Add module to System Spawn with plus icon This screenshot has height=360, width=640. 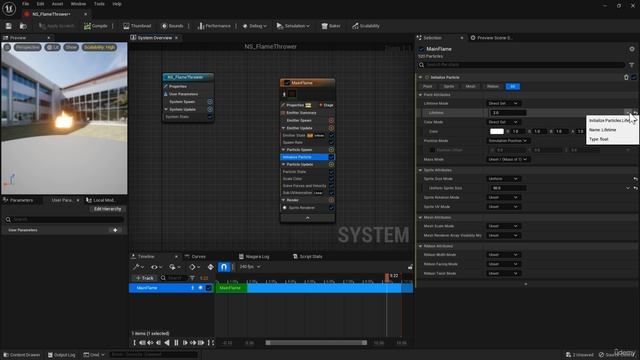click(210, 102)
